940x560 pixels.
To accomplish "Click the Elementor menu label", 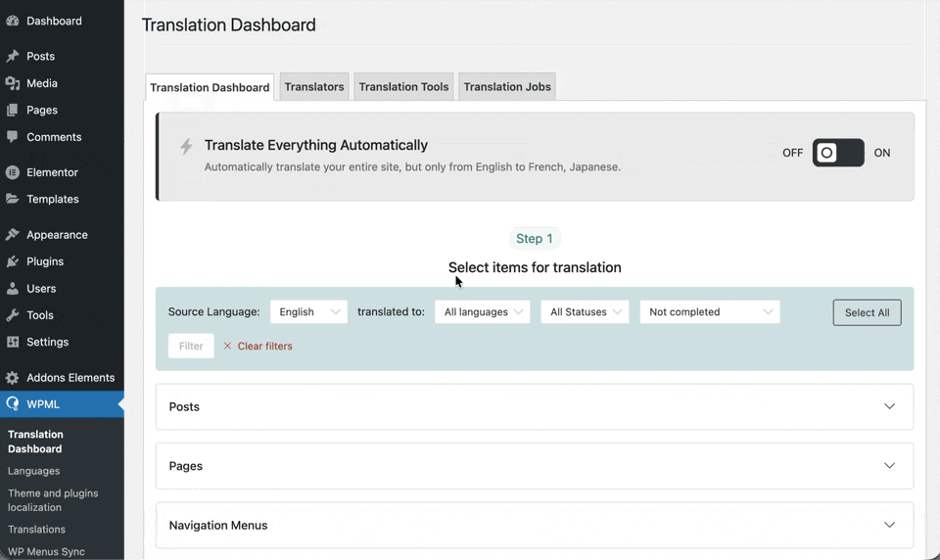I will [x=52, y=172].
